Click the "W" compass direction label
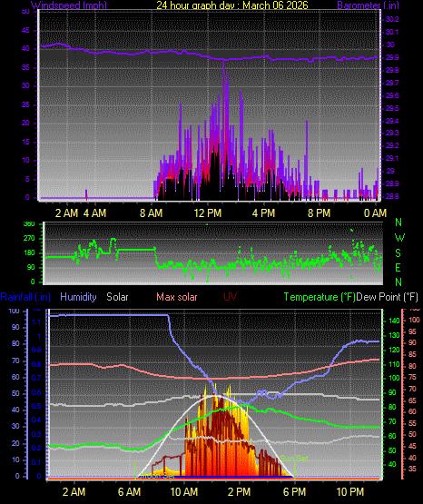Viewport: 423px width, 504px height. [399, 238]
